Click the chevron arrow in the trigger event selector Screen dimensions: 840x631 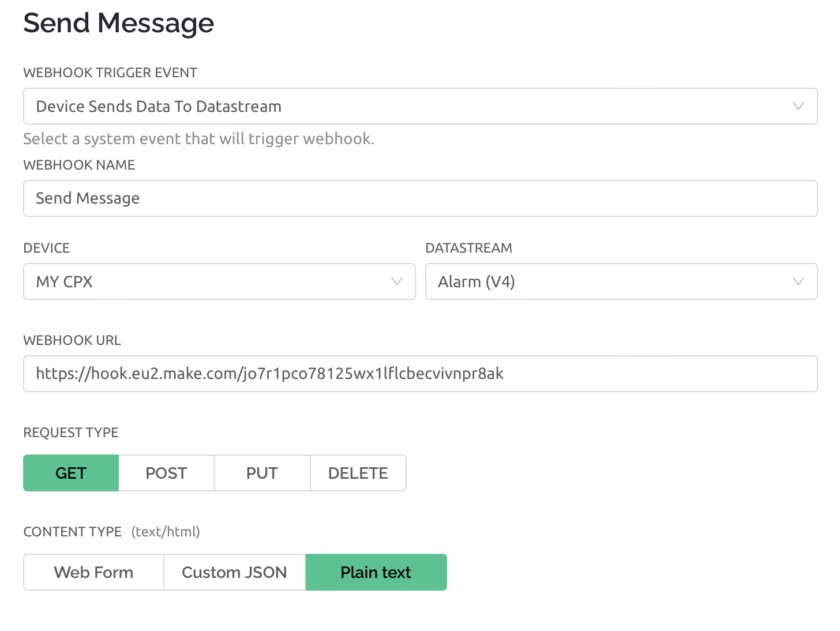coord(798,106)
